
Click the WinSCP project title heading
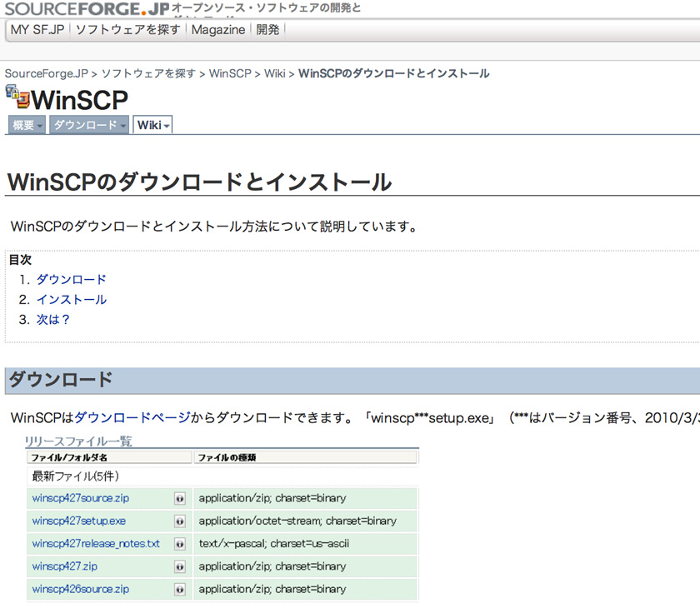pos(79,100)
